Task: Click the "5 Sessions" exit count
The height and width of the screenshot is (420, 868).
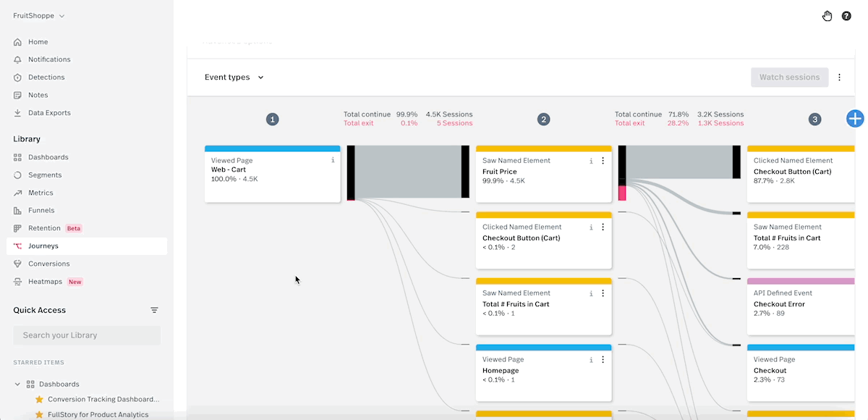Action: click(x=454, y=123)
